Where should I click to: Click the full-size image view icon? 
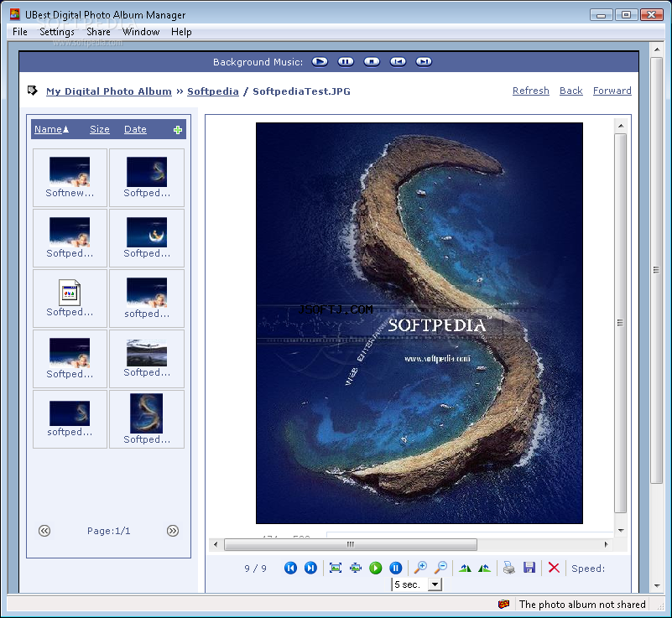(356, 568)
